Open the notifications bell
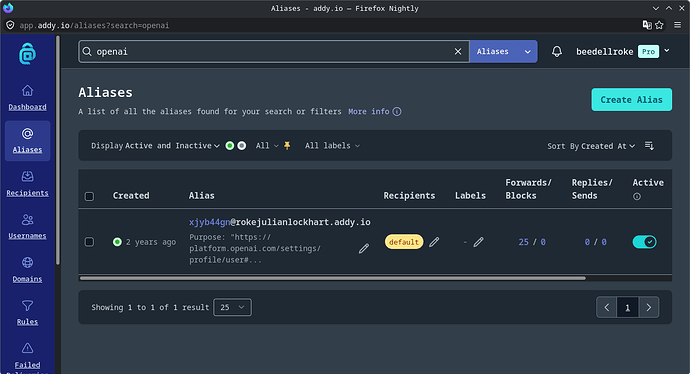Screen dimensions: 690x374 pos(557,51)
